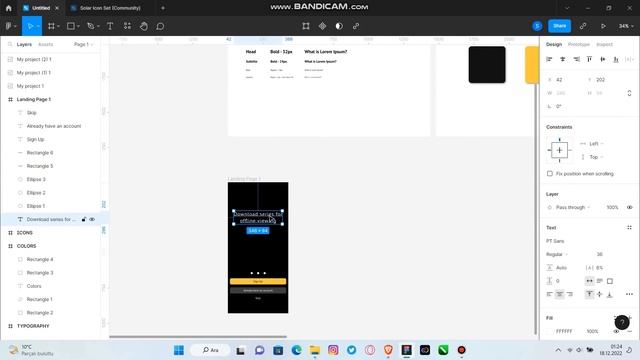The image size is (640, 360).
Task: Set text align right
Action: (570, 294)
